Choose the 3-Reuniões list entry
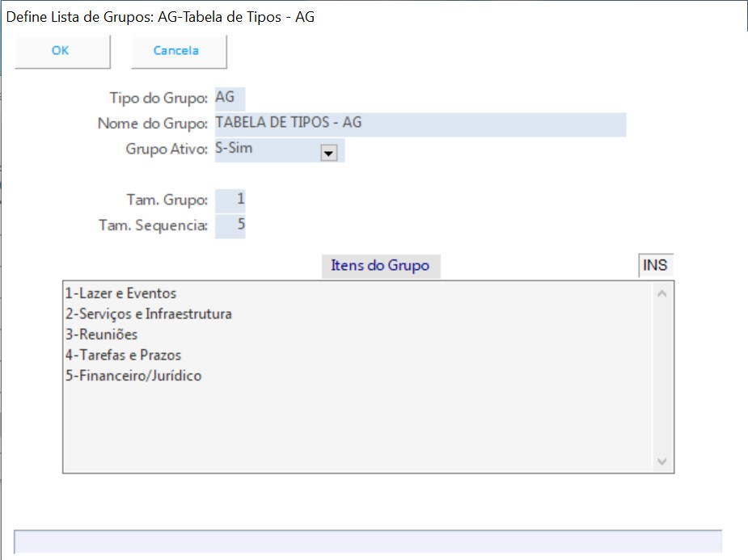 (x=101, y=335)
